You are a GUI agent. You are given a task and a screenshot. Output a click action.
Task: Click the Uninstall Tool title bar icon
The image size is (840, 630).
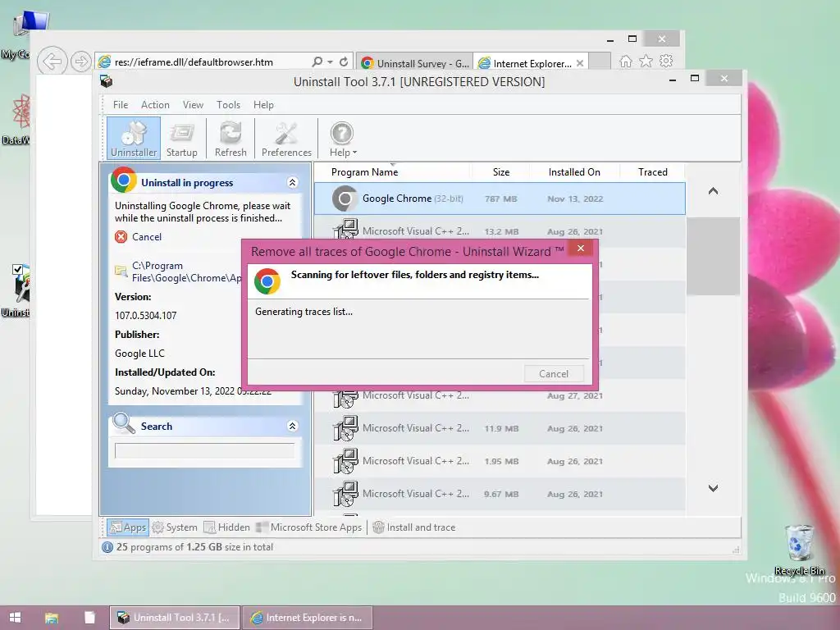click(x=106, y=81)
